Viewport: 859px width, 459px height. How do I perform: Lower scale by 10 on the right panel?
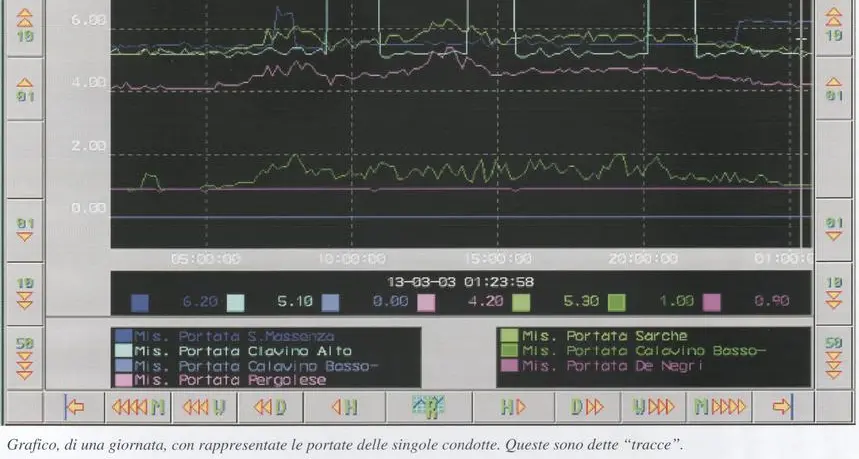click(x=834, y=292)
